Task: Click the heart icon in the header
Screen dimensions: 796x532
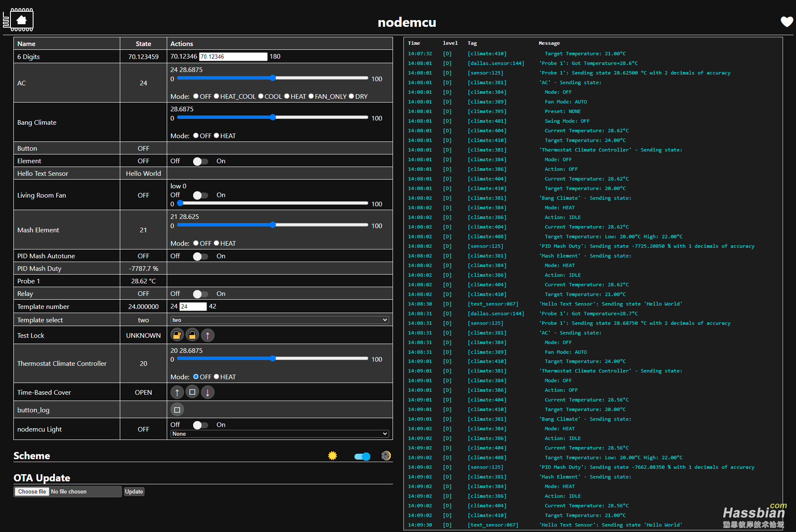Action: click(786, 22)
